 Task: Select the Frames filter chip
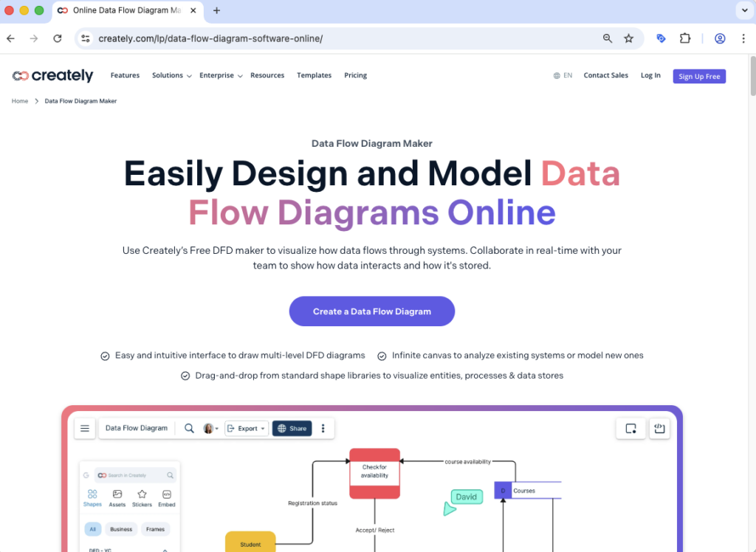coord(155,529)
